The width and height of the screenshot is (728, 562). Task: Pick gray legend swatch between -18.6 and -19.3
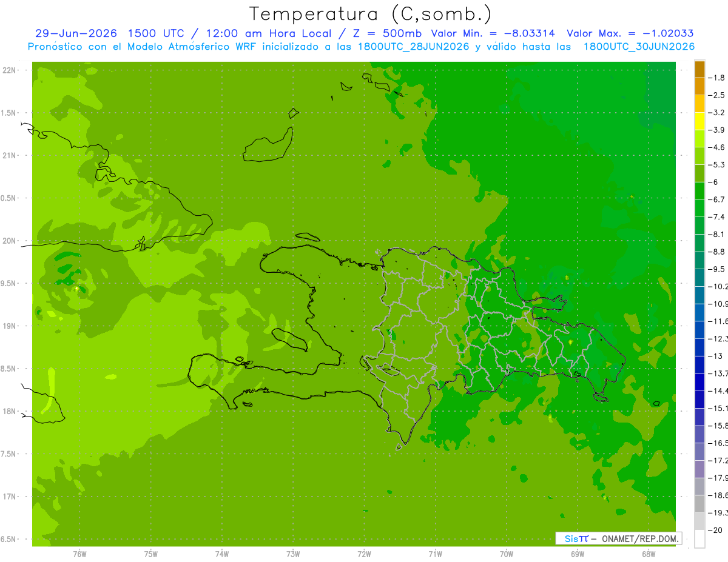click(699, 504)
